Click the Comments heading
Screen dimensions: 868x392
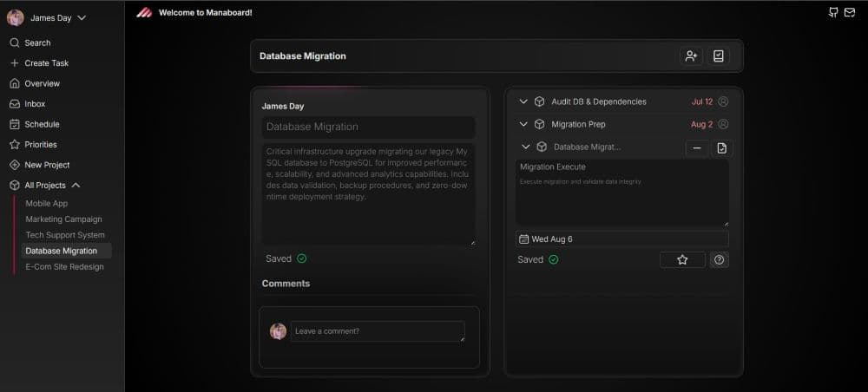pos(286,284)
